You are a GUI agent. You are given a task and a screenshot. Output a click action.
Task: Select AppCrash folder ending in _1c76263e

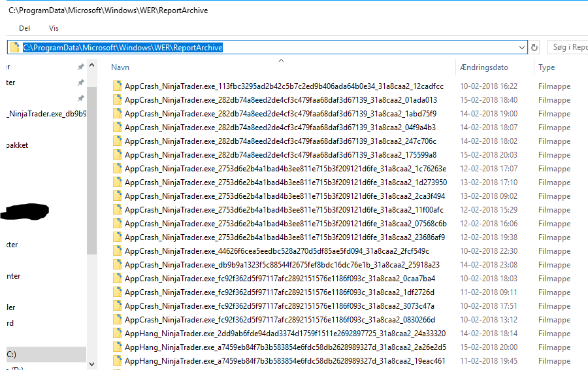286,169
